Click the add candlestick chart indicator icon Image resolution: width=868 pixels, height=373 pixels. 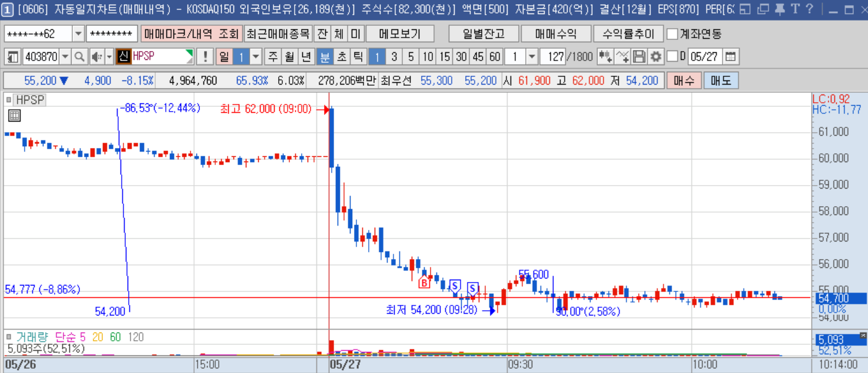click(x=605, y=57)
